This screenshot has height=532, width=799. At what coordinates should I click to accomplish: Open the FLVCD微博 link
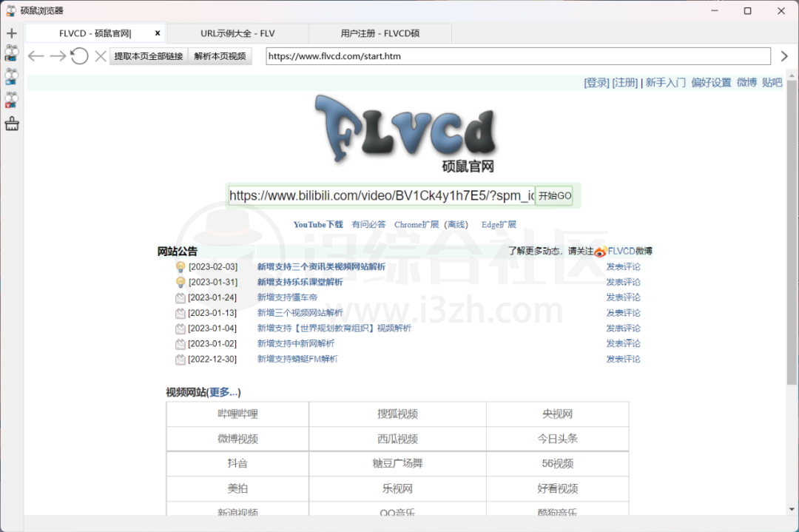(630, 252)
